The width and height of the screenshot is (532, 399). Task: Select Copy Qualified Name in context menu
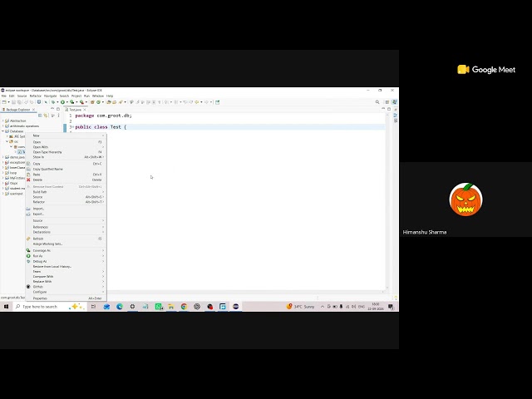66,169
